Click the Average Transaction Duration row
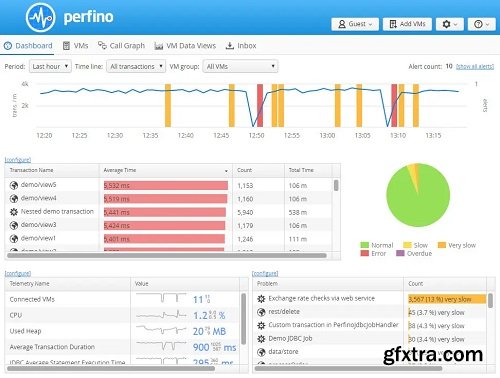Image resolution: width=500 pixels, height=378 pixels. [122, 347]
